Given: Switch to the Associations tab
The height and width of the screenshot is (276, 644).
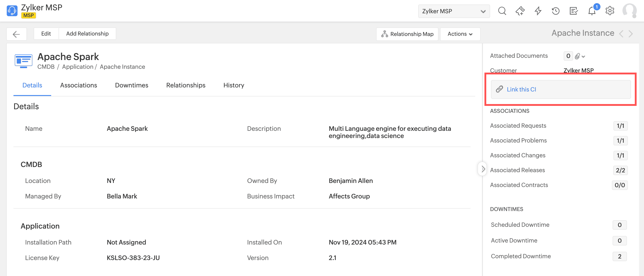Looking at the screenshot, I should 79,85.
